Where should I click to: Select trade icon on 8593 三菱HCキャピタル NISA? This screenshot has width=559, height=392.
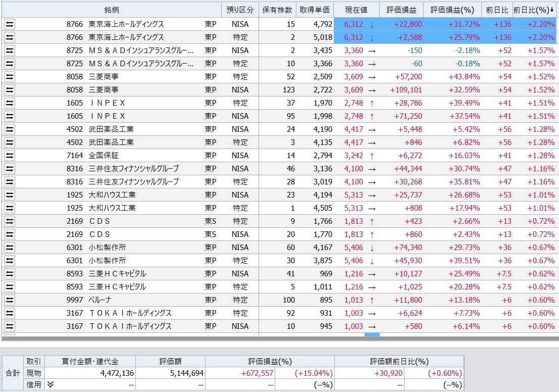pyautogui.click(x=10, y=274)
